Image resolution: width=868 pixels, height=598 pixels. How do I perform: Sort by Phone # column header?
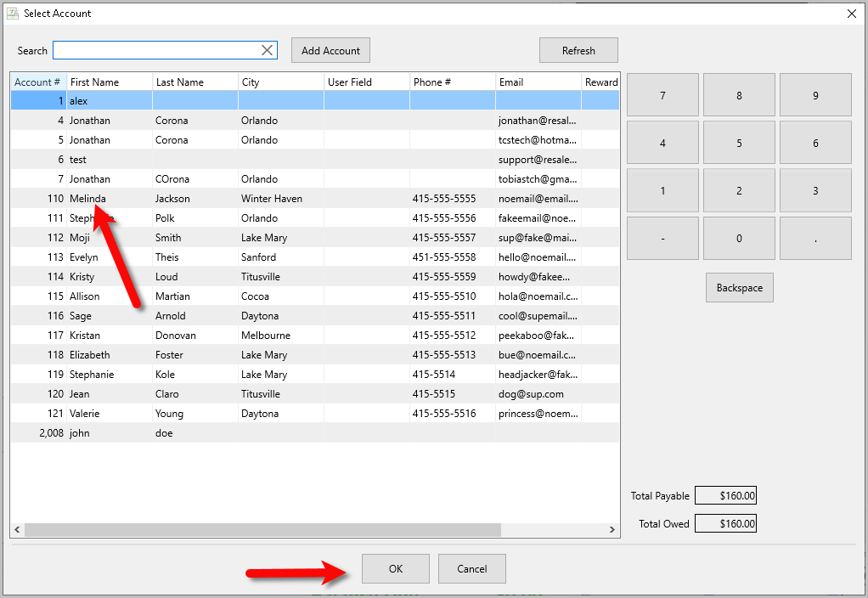pyautogui.click(x=453, y=82)
